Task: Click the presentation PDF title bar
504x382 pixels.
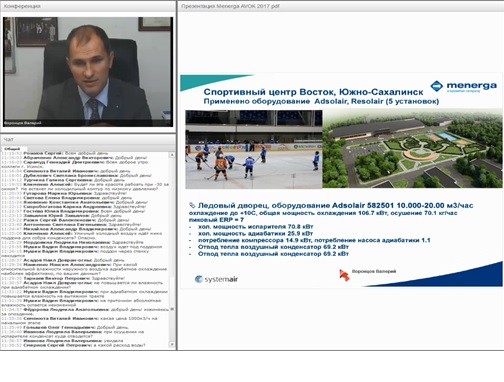Action: 341,6
